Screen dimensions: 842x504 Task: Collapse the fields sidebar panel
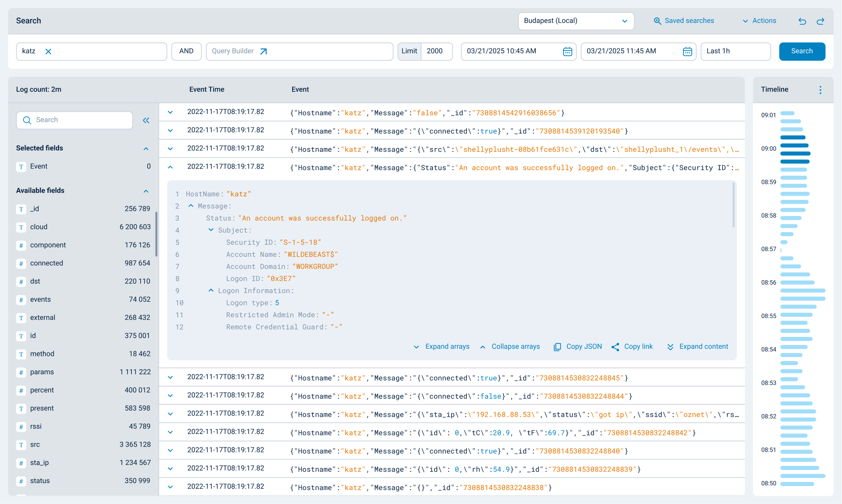point(146,120)
